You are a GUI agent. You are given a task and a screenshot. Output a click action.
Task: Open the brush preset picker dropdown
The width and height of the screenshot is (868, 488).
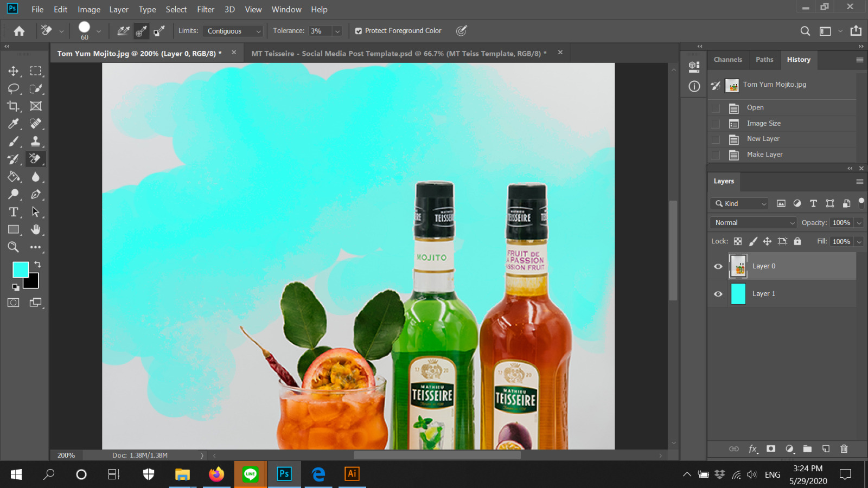99,31
